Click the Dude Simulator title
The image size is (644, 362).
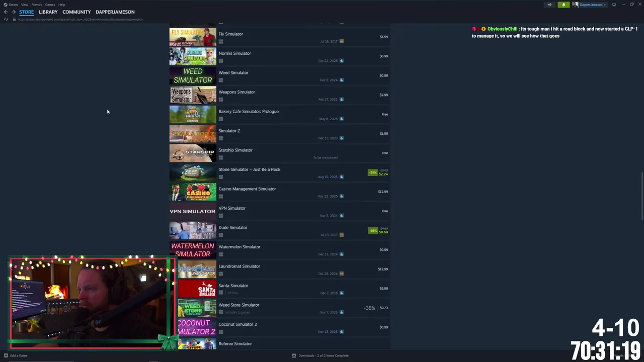(233, 227)
